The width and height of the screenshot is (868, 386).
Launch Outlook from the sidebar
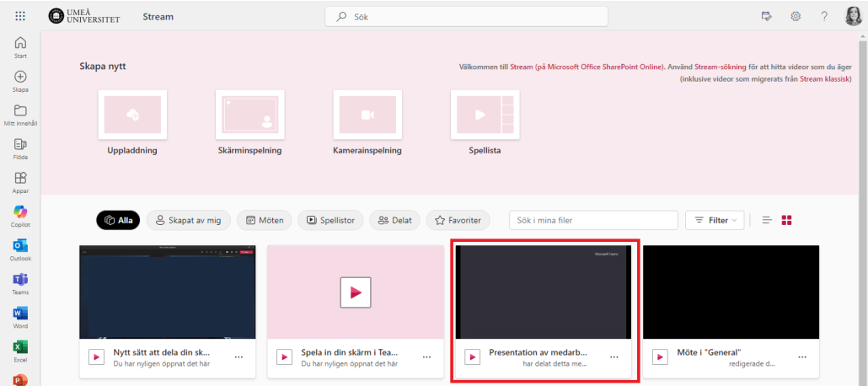(20, 250)
